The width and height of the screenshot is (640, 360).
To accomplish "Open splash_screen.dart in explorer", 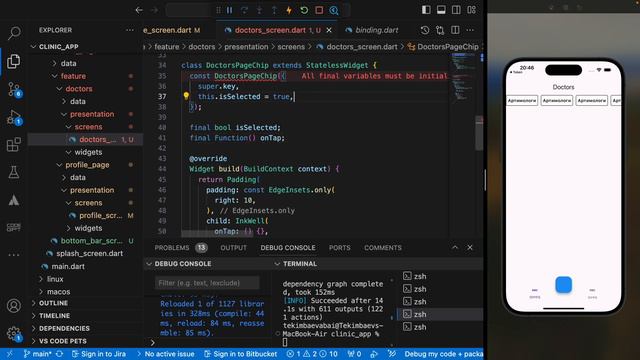I will (89, 253).
